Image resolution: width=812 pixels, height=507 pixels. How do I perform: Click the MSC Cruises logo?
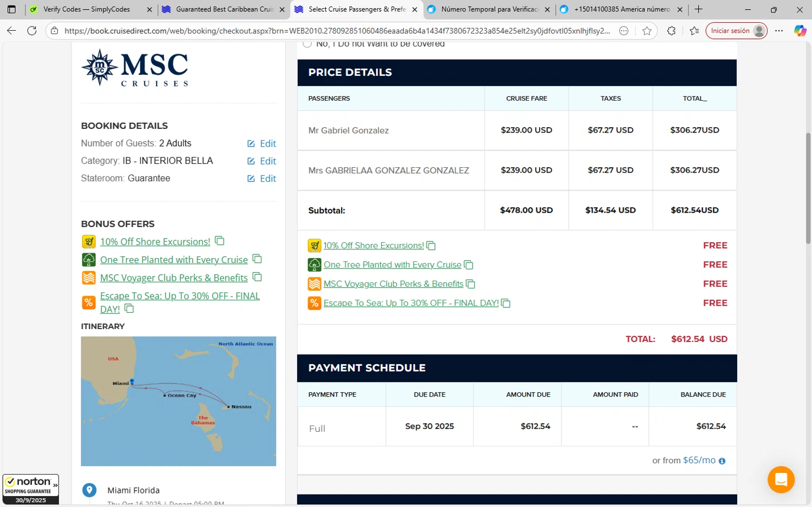[x=135, y=68]
